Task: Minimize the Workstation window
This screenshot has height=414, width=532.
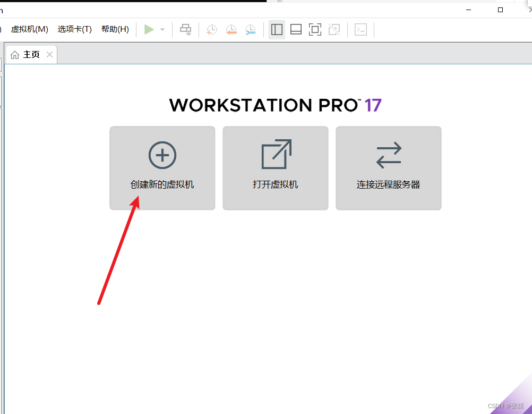Action: pyautogui.click(x=469, y=10)
